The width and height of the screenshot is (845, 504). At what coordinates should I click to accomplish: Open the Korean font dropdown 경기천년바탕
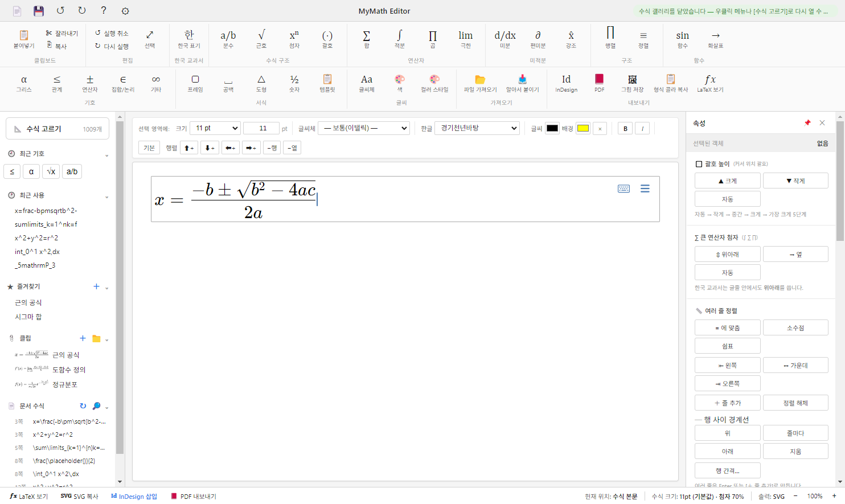[477, 128]
